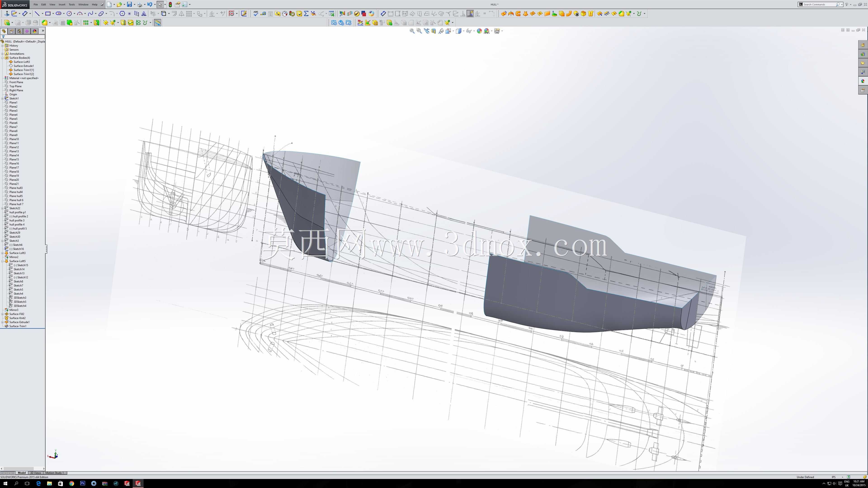Screen dimensions: 868x488
Task: Switch to the 3D Views tab
Action: 35,472
